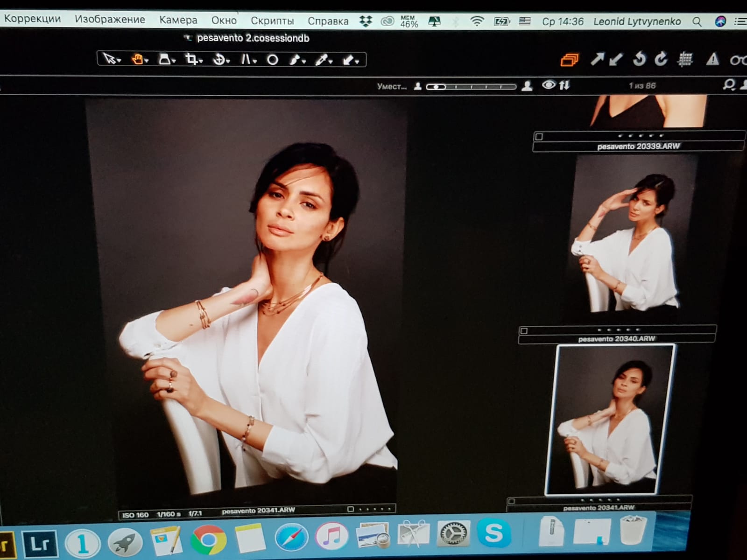Select the Apply Adjustments arrow tool
This screenshot has width=747, height=560.
pyautogui.click(x=350, y=60)
